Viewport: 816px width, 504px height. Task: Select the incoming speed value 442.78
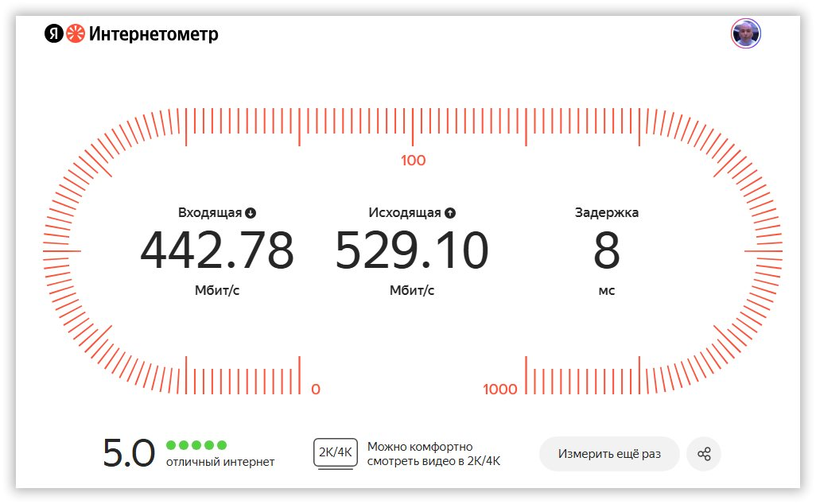[x=217, y=251]
